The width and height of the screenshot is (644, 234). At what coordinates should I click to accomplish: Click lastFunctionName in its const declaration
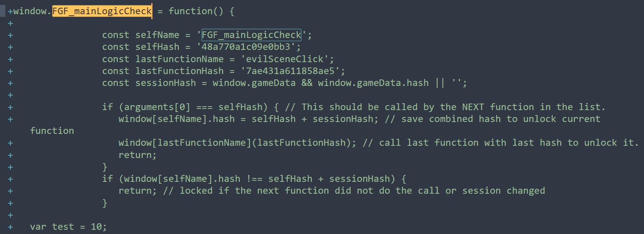179,59
